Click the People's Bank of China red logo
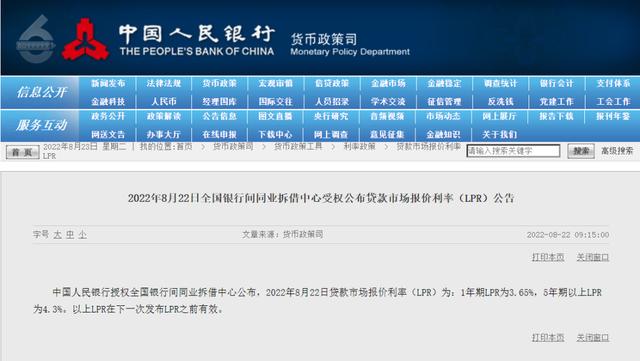 [85, 40]
